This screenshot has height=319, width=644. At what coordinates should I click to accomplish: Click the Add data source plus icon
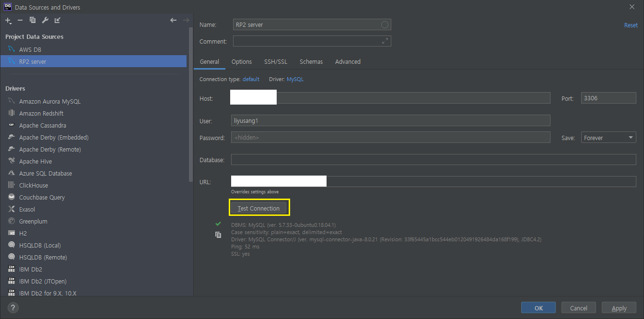click(8, 20)
